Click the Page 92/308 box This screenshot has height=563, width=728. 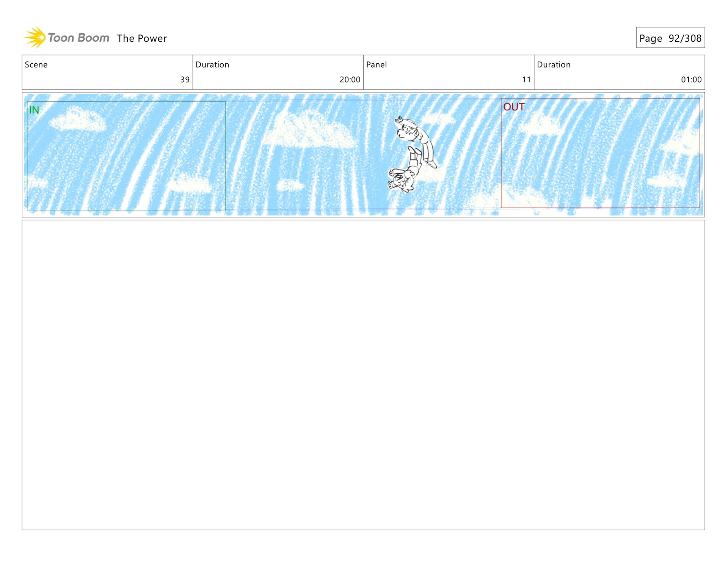670,38
